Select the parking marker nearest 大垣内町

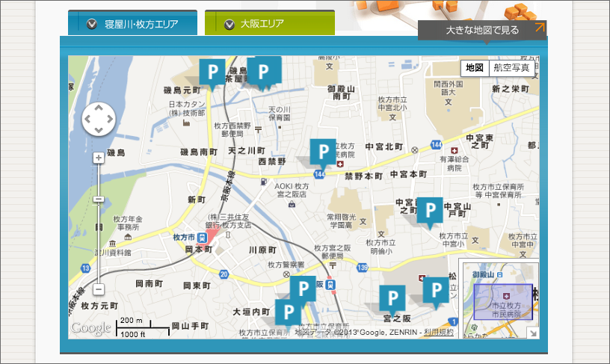click(x=287, y=312)
